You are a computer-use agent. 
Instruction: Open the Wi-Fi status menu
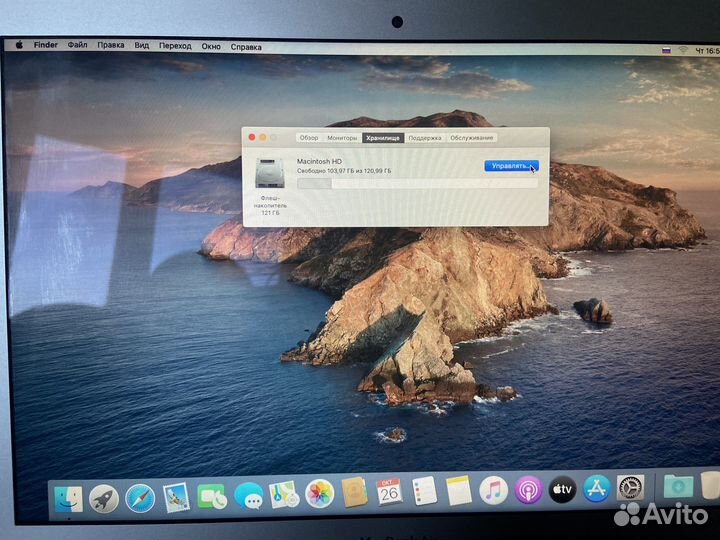[683, 51]
